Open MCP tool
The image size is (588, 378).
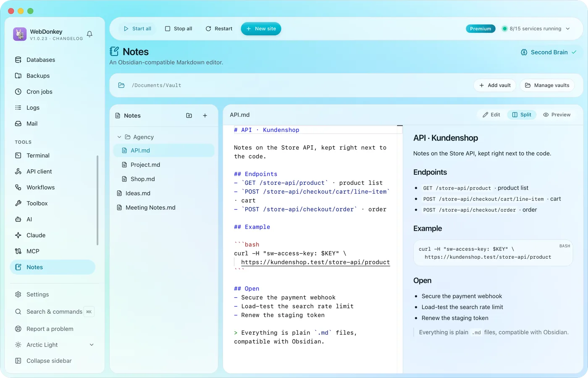coord(52,251)
